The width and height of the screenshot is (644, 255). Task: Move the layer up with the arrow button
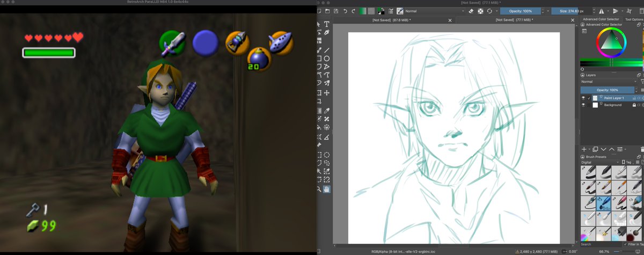(x=612, y=149)
